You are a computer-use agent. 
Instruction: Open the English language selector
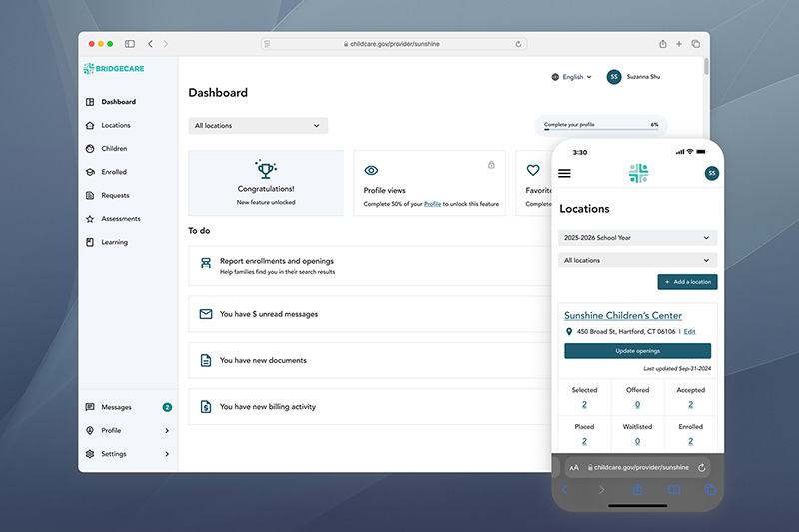[571, 77]
